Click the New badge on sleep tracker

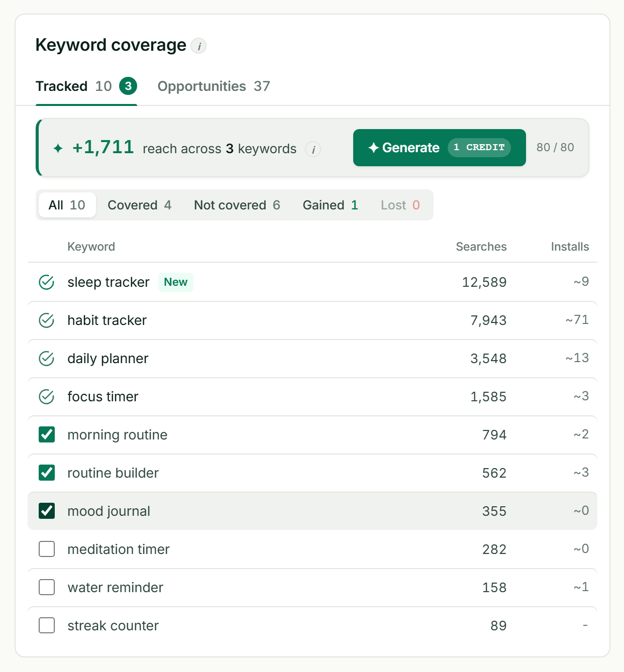click(176, 282)
